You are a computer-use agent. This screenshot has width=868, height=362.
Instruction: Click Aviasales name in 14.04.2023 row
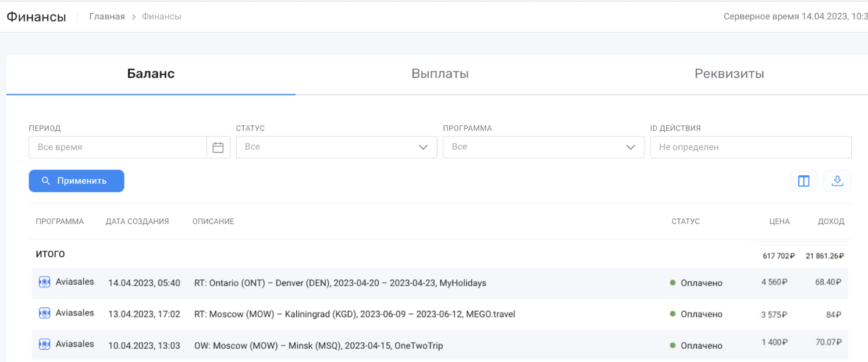75,282
